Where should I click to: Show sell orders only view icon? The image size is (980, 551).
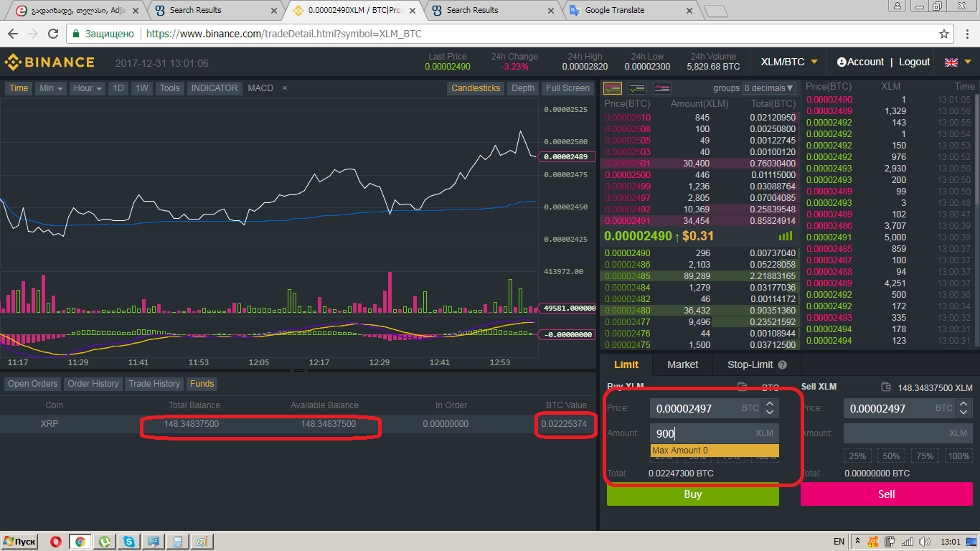pyautogui.click(x=661, y=88)
